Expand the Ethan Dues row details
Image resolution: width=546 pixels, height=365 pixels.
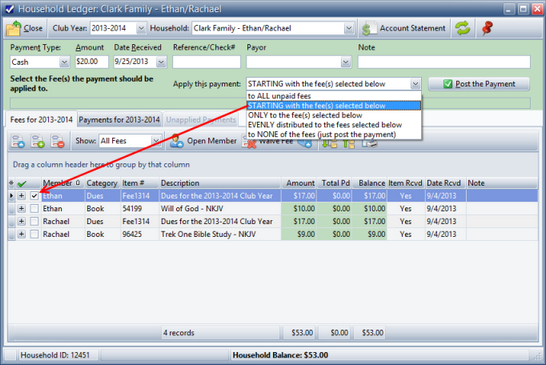[22, 196]
